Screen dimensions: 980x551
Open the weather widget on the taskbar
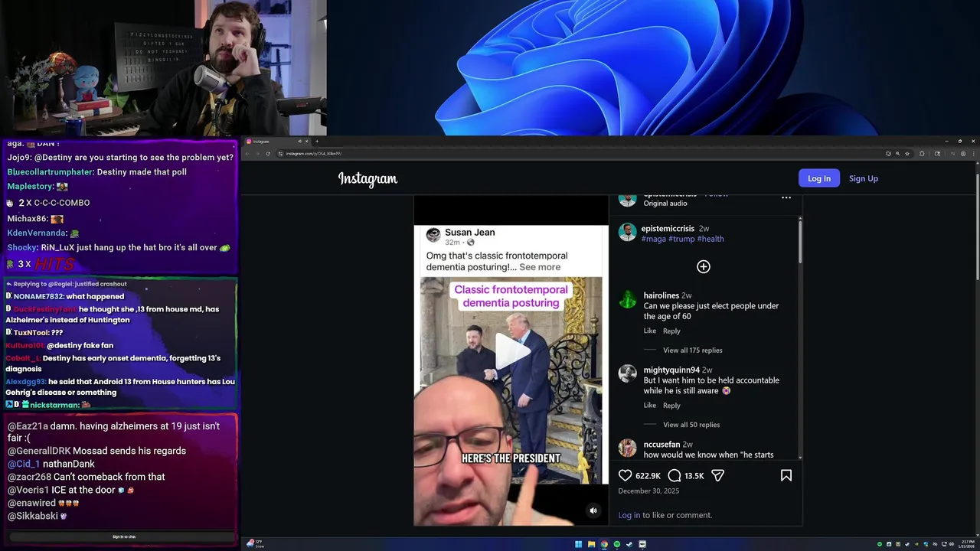click(x=255, y=544)
